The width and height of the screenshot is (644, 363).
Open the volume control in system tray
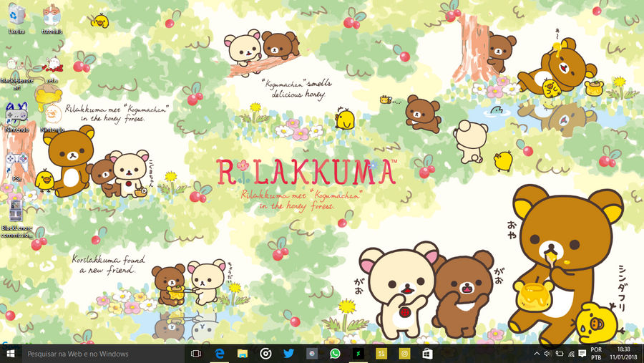547,354
